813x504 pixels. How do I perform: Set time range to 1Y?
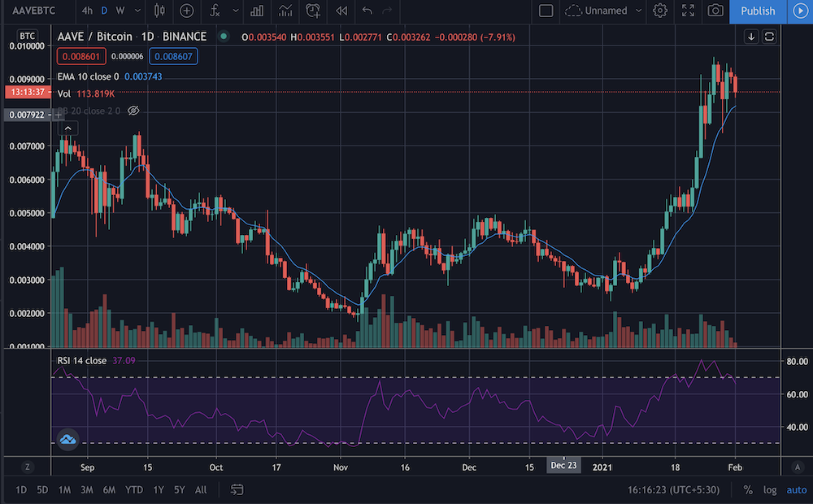coord(159,489)
